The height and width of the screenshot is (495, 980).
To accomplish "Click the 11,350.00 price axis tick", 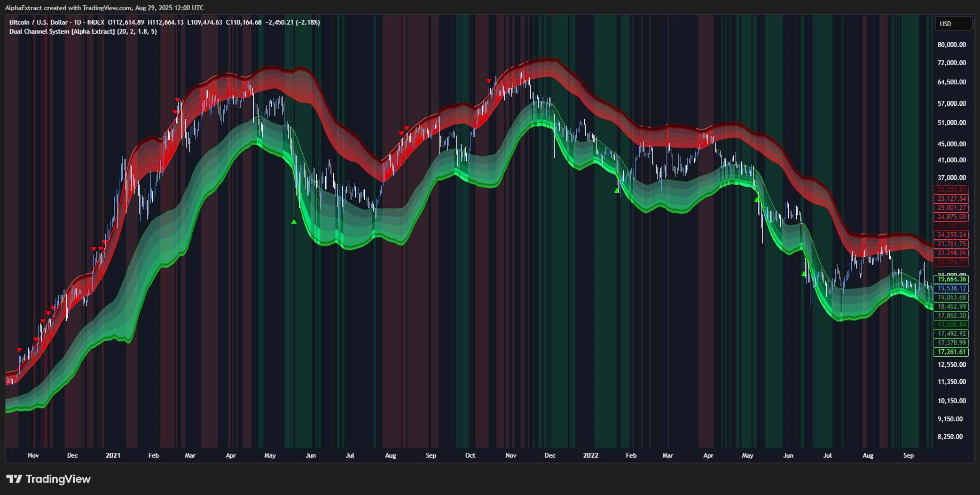I will (x=952, y=382).
